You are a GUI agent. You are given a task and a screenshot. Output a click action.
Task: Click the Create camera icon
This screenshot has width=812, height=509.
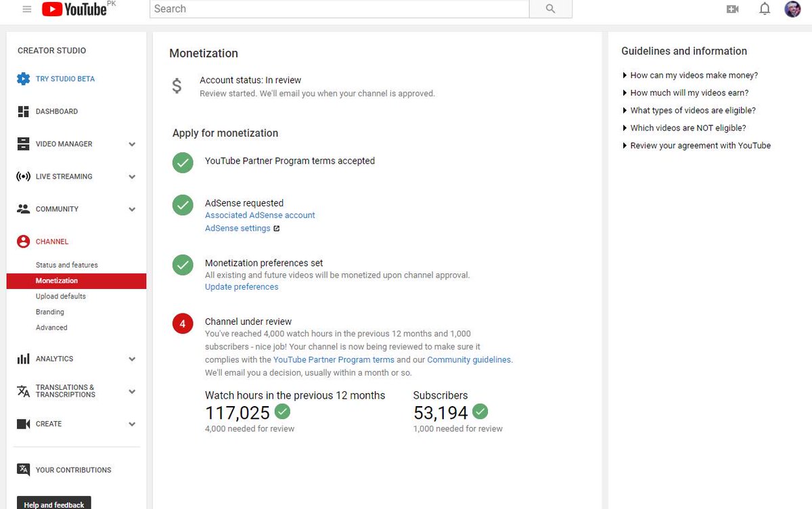pos(24,424)
